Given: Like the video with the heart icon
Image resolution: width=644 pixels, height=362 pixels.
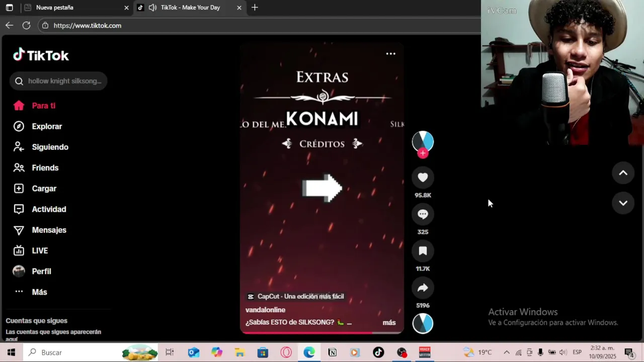Looking at the screenshot, I should tap(423, 177).
